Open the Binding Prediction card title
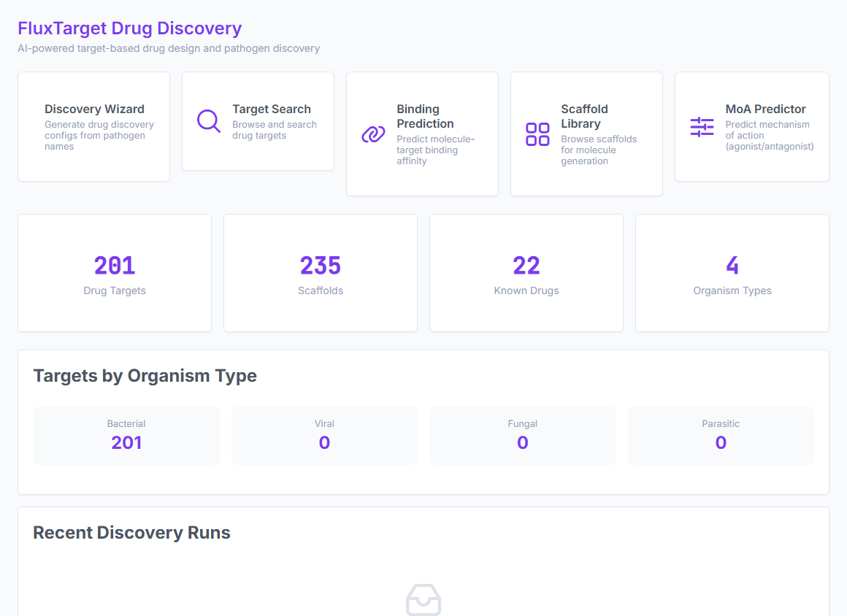The width and height of the screenshot is (847, 616). pyautogui.click(x=425, y=116)
